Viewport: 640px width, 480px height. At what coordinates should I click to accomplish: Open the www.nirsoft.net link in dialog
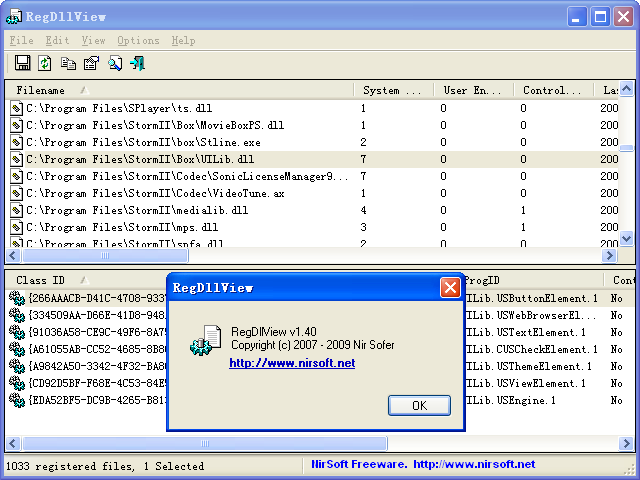(x=292, y=364)
